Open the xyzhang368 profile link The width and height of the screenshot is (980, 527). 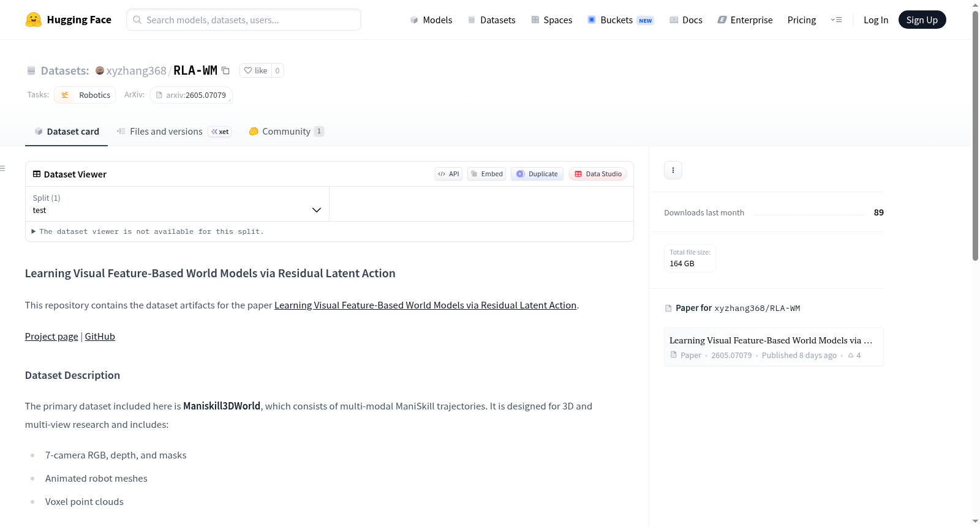click(136, 70)
